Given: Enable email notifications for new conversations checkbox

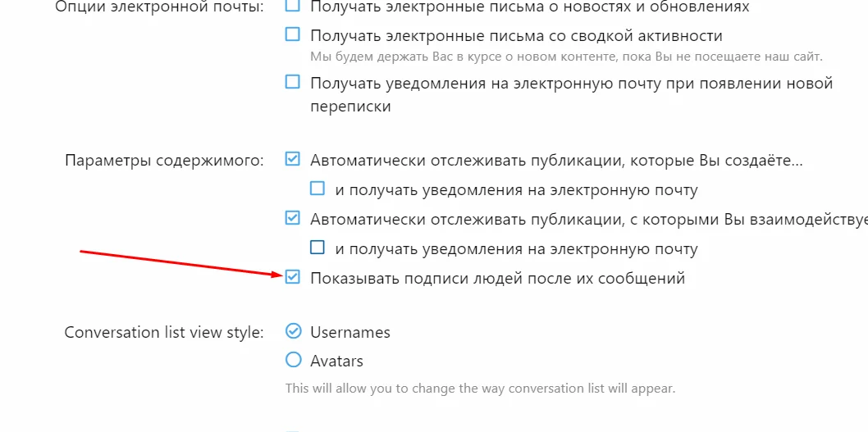Looking at the screenshot, I should pos(293,82).
